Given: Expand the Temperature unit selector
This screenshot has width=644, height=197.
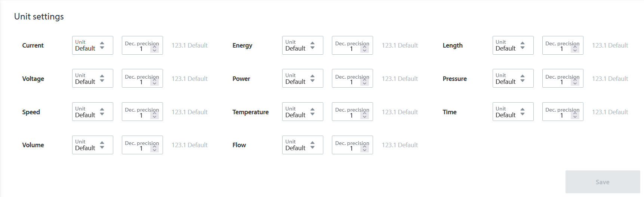Looking at the screenshot, I should (302, 112).
